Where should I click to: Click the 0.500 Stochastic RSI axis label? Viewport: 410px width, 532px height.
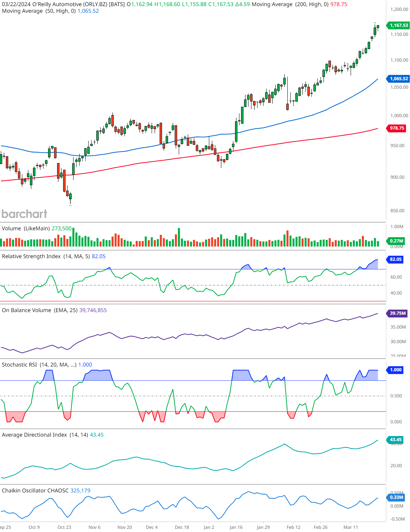[396, 396]
